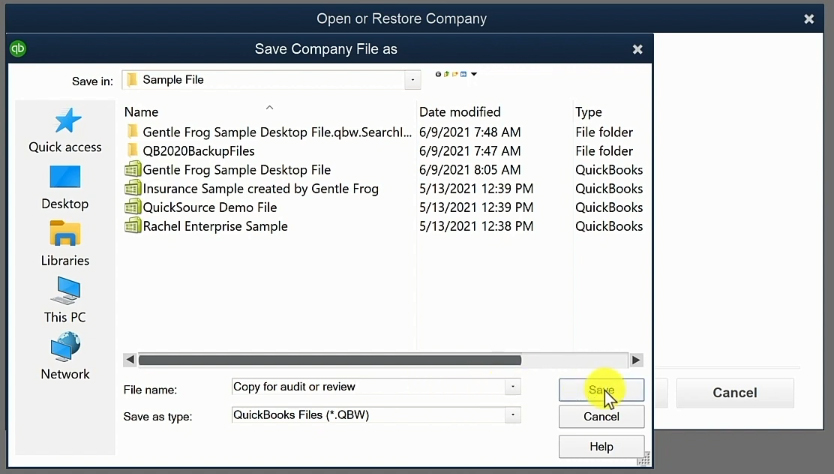Image resolution: width=834 pixels, height=474 pixels.
Task: Close the Open or Restore Company window
Action: click(809, 19)
